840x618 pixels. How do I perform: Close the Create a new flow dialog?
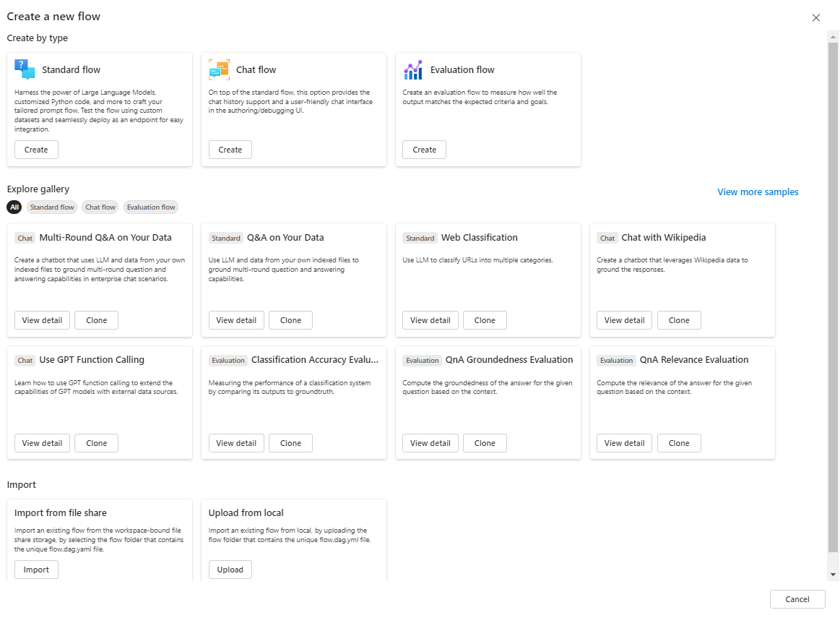tap(816, 17)
